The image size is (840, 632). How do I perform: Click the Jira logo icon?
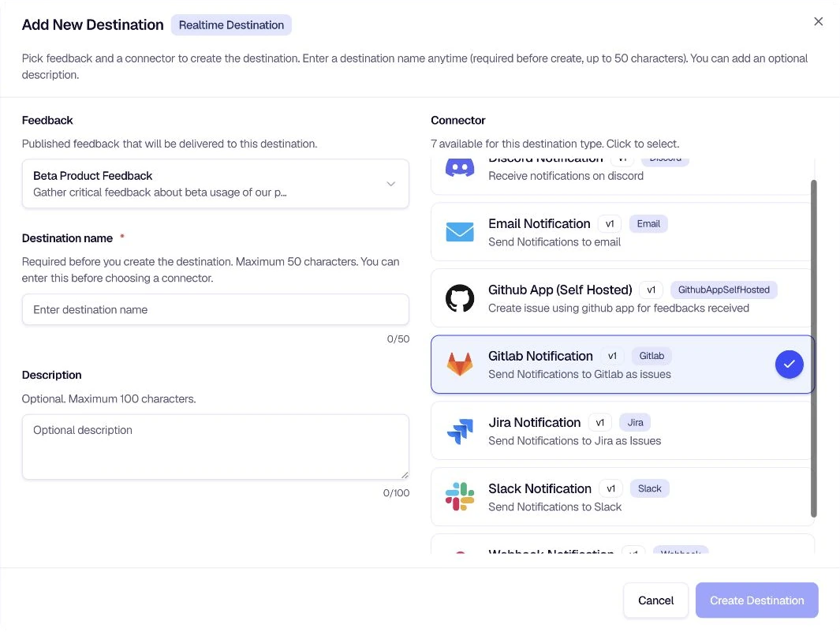(x=460, y=431)
